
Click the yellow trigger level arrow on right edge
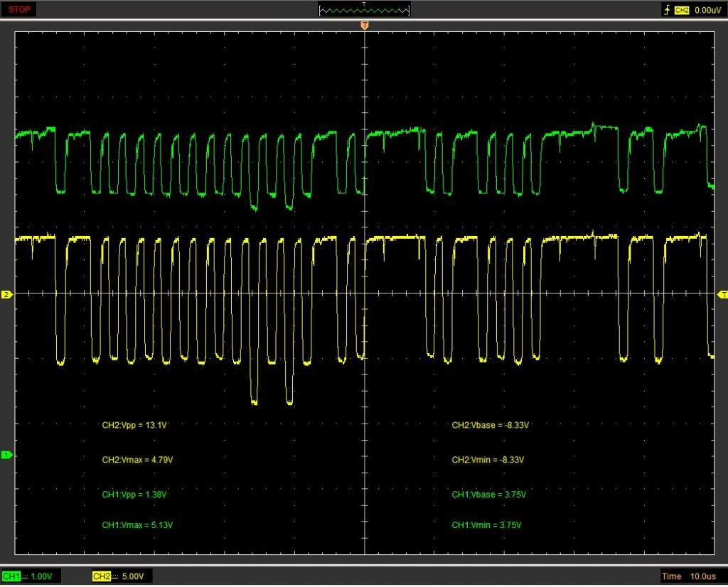pos(722,294)
